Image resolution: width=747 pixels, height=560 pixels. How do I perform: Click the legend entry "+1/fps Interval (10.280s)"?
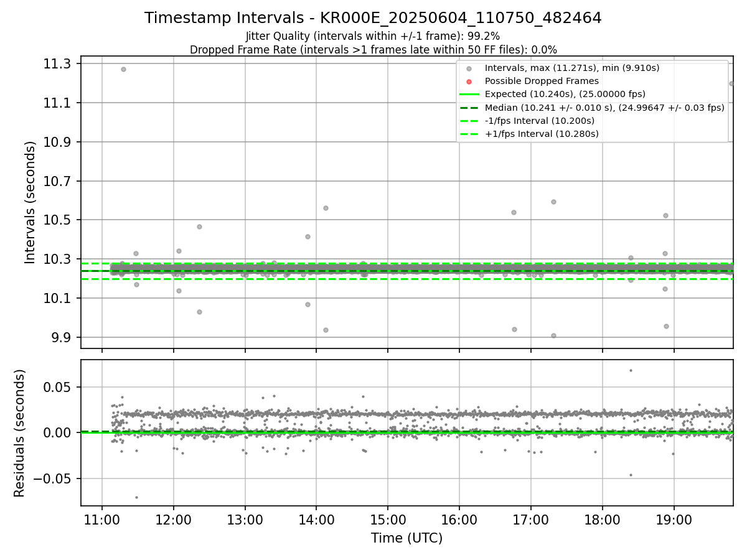(x=542, y=134)
